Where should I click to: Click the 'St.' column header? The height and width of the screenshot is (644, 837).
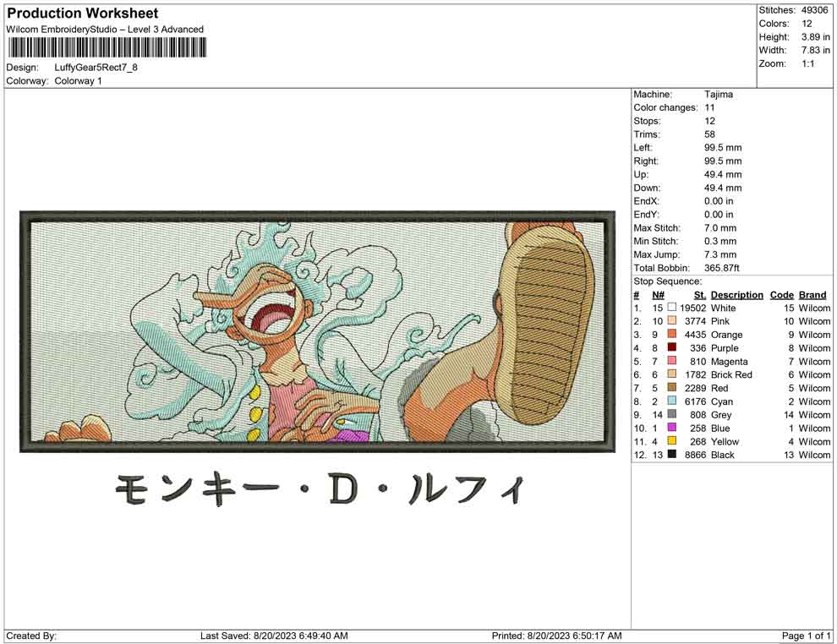click(x=700, y=295)
